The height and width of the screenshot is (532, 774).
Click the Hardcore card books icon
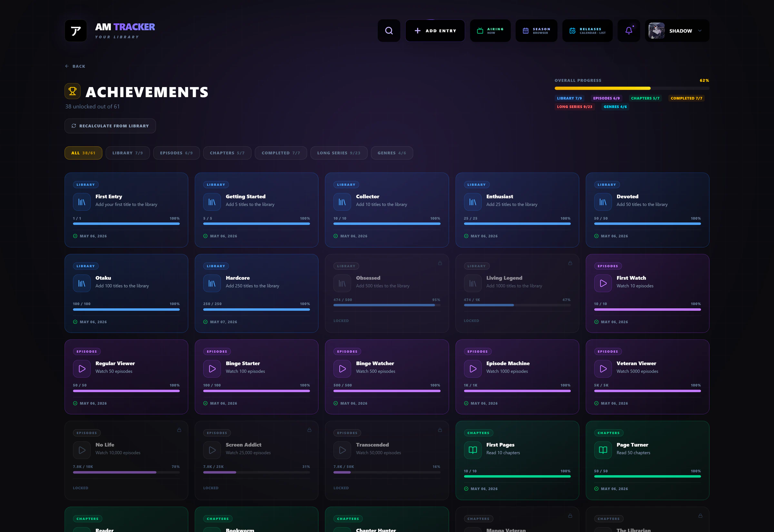[212, 283]
